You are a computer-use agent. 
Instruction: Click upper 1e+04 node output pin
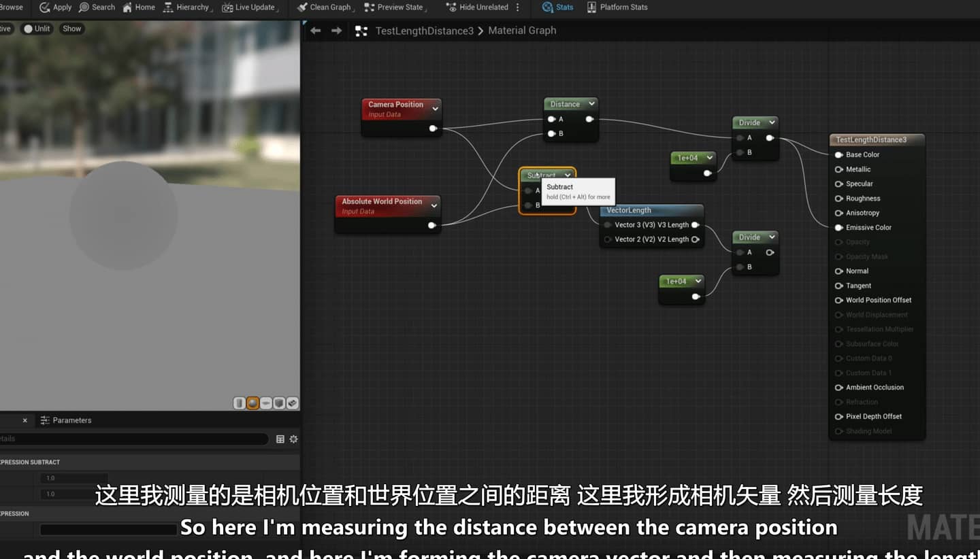pyautogui.click(x=707, y=173)
